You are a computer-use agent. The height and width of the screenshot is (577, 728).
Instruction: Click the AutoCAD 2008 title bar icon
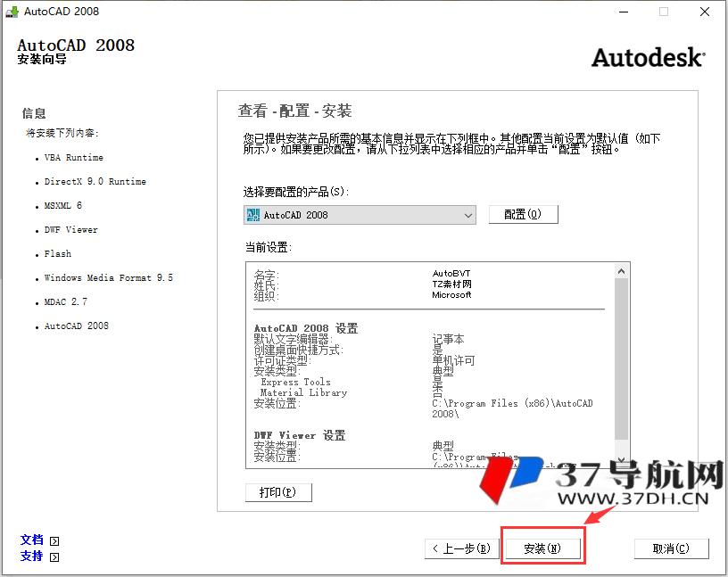click(x=12, y=12)
